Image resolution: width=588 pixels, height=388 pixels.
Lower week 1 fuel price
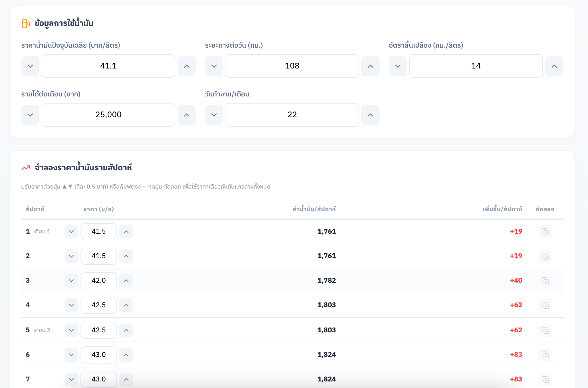pos(71,232)
